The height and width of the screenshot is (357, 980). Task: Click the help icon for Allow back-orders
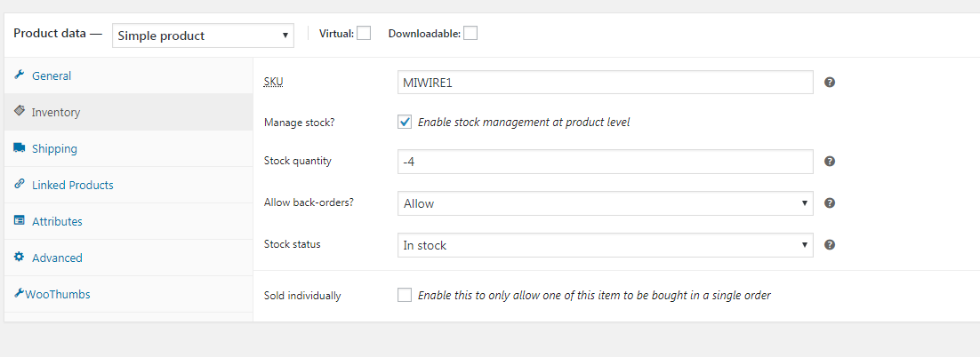830,202
